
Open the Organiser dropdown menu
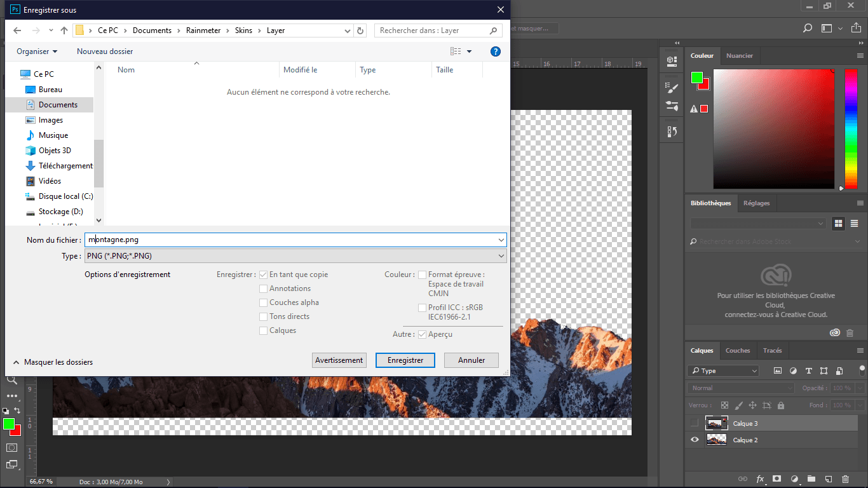tap(37, 51)
